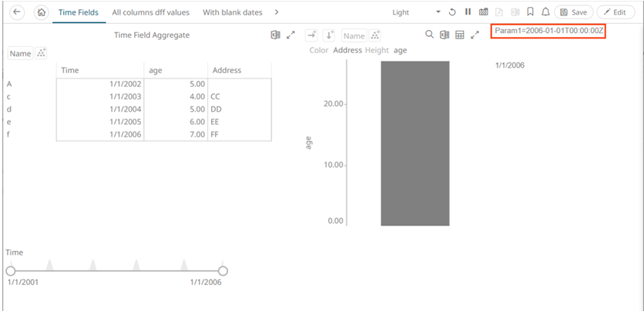Open the bookmarks icon
The image size is (644, 311).
(x=530, y=12)
